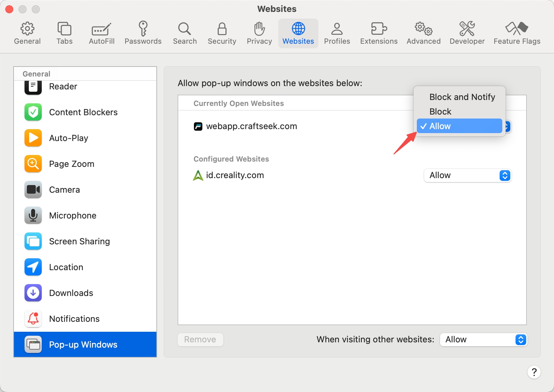Select the Camera icon in sidebar

(33, 190)
